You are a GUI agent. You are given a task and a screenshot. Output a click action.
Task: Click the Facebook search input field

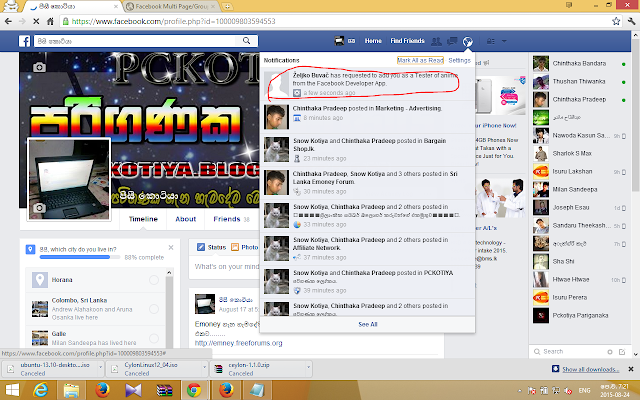[137, 41]
